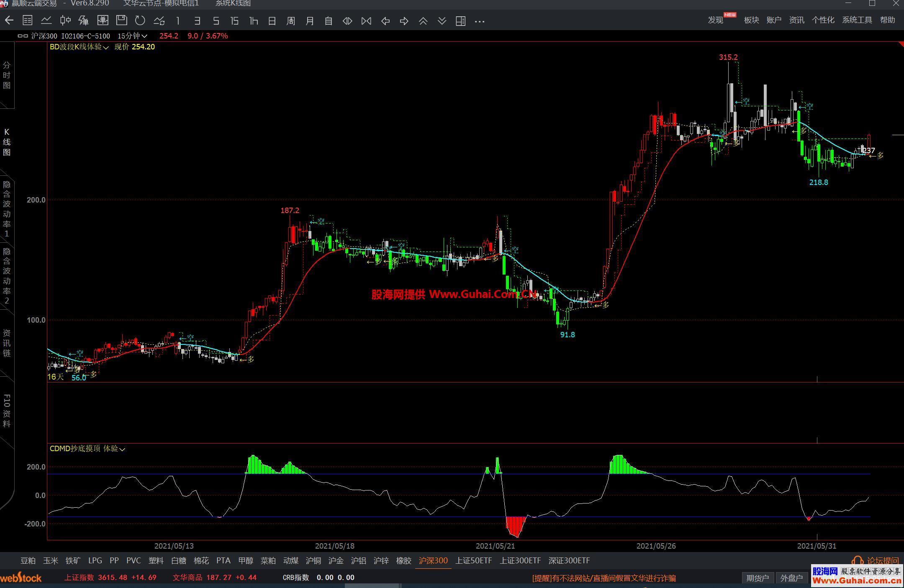The height and width of the screenshot is (588, 904).
Task: Open the 系统工具 menu
Action: pyautogui.click(x=857, y=20)
